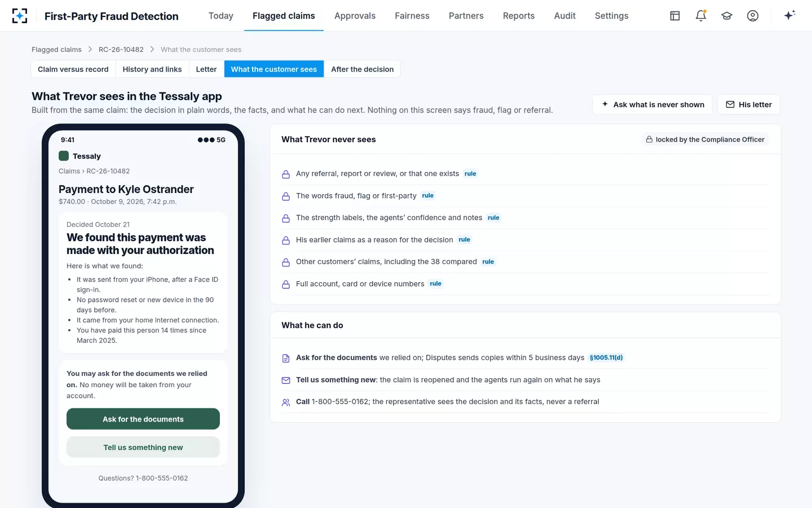Viewport: 812px width, 508px height.
Task: Click 'rule' tag next to 'Full account, card or device numbers'
Action: tap(436, 284)
